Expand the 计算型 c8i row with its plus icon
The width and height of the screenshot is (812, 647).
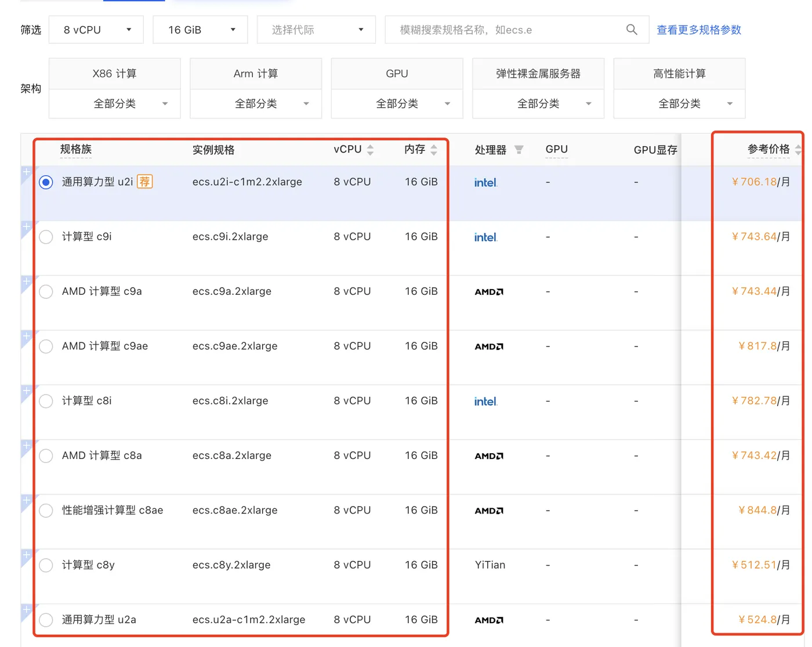tap(26, 391)
